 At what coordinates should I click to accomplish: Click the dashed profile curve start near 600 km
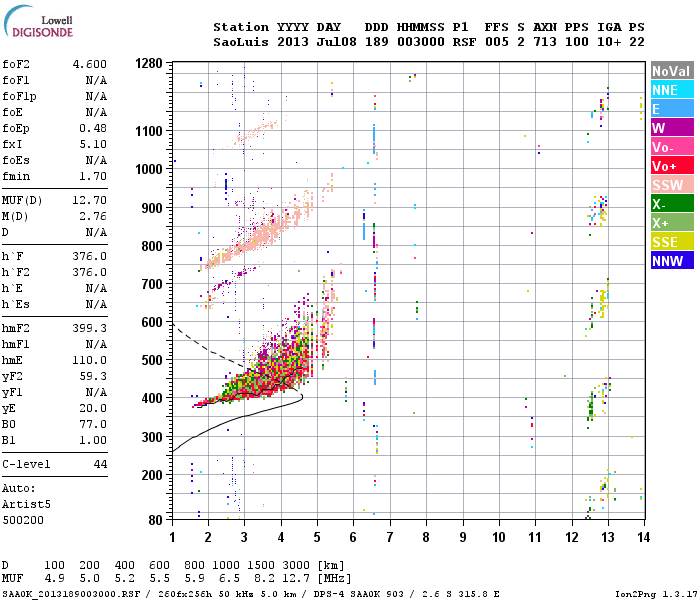point(175,326)
